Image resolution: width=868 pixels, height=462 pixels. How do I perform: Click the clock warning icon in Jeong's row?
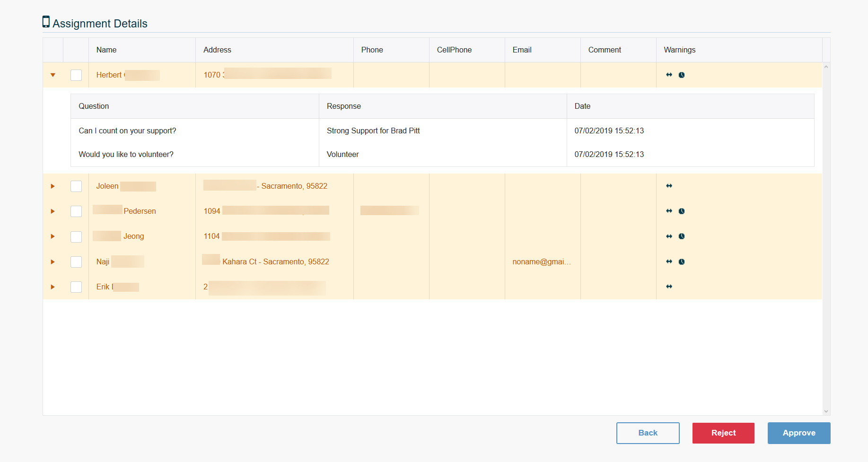click(682, 236)
